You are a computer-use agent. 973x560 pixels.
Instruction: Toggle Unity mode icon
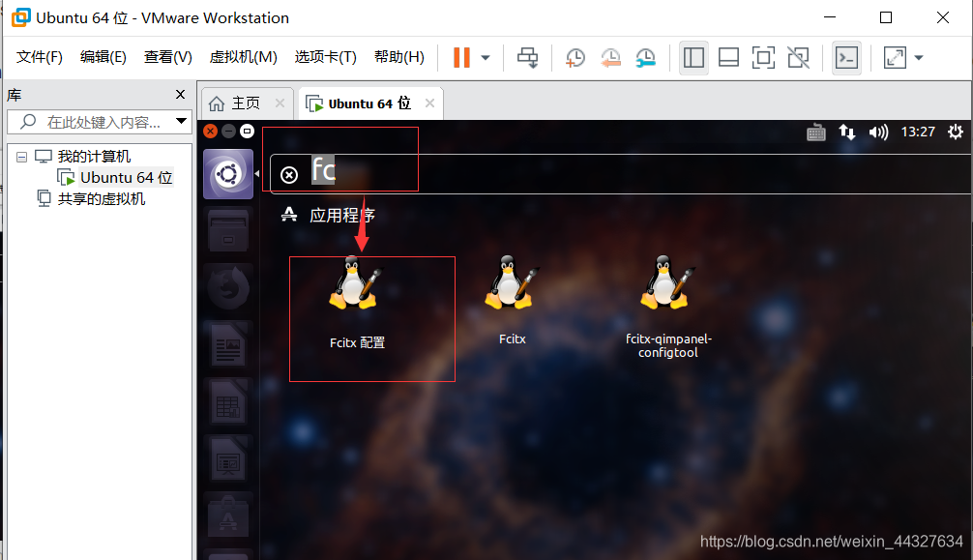[x=799, y=58]
